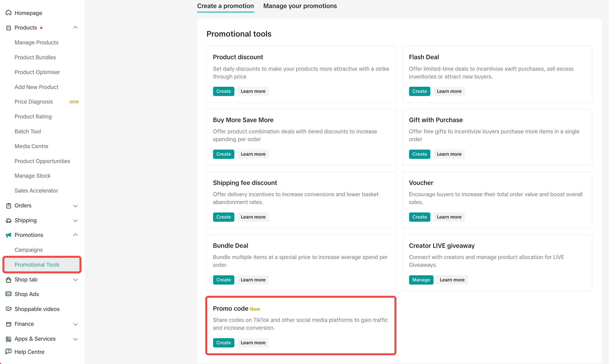Expand the Finance section chevron
Screen dimensions: 609x364
coord(76,324)
